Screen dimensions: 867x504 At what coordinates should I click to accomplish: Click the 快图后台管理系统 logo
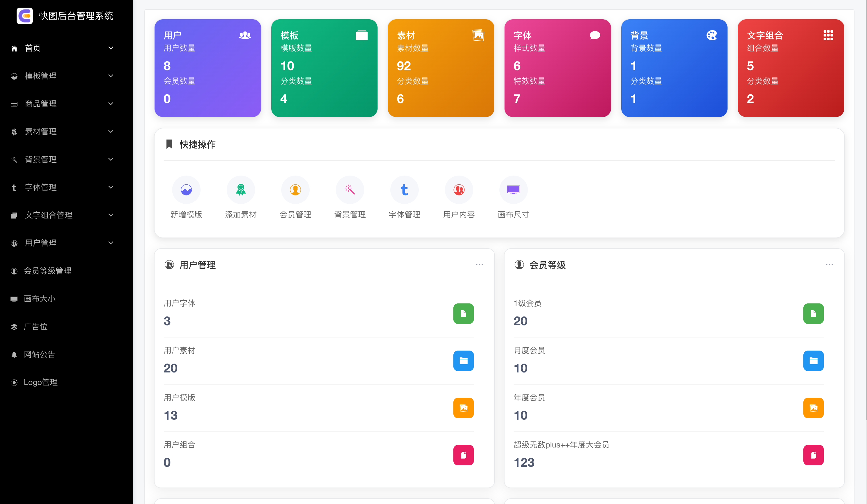point(65,15)
